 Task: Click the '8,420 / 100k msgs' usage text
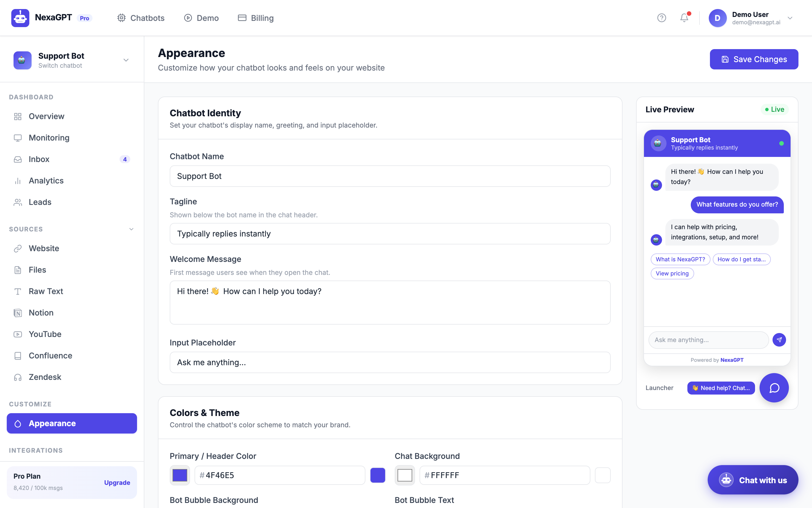38,488
